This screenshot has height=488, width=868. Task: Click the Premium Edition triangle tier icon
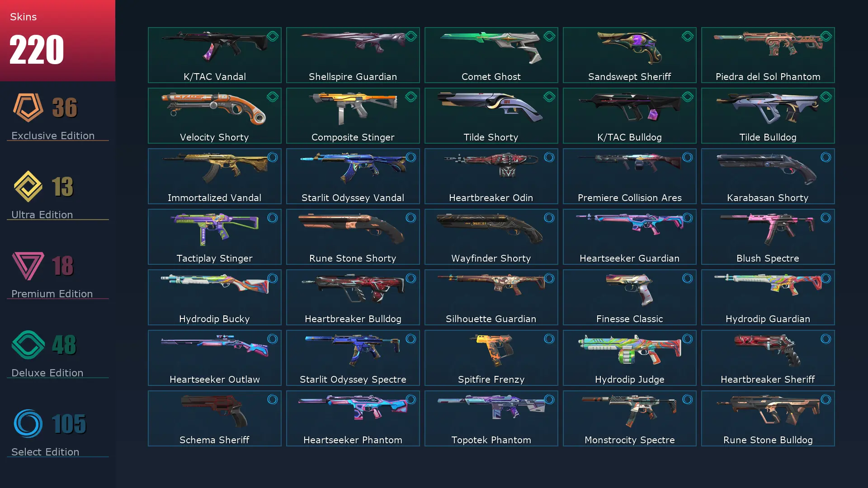point(28,266)
